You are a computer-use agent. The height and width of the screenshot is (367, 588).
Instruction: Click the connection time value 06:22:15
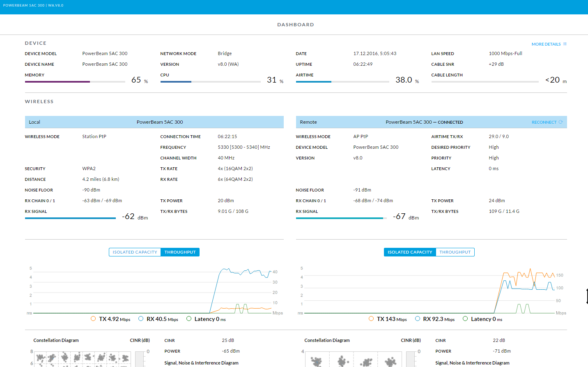(227, 136)
